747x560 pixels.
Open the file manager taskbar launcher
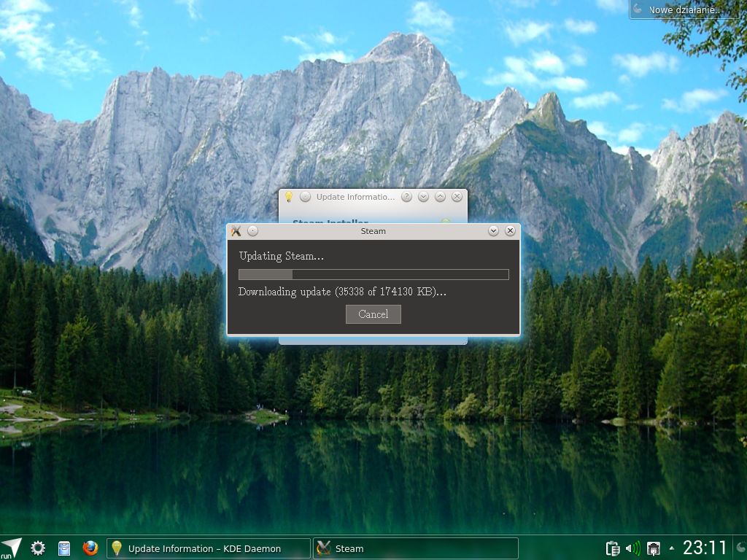(64, 548)
